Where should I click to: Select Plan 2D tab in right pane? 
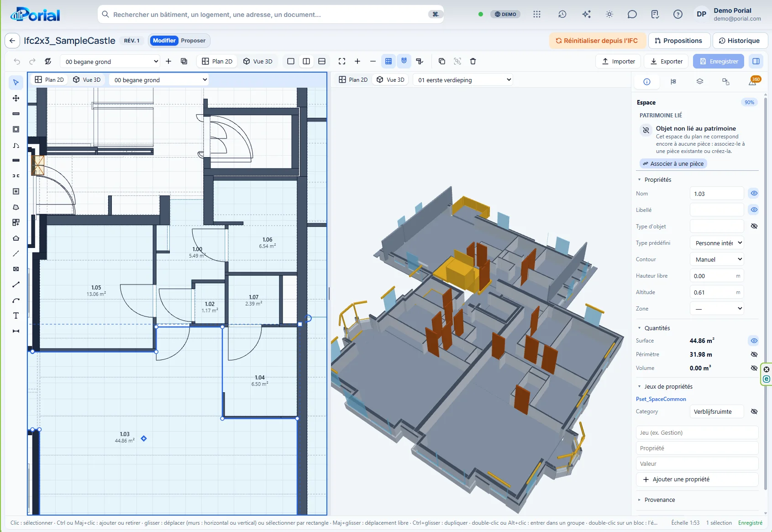(353, 80)
